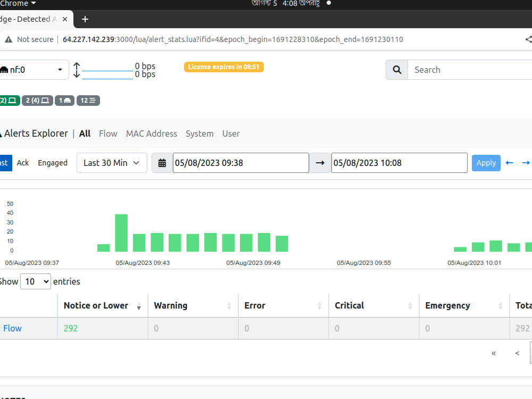Switch to the MAC Address tab
Screen dimensions: 532x399
click(x=151, y=134)
